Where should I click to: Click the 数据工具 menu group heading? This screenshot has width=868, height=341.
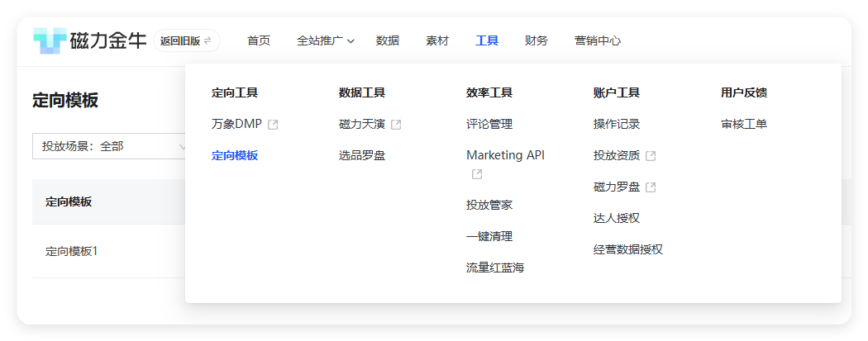(362, 92)
